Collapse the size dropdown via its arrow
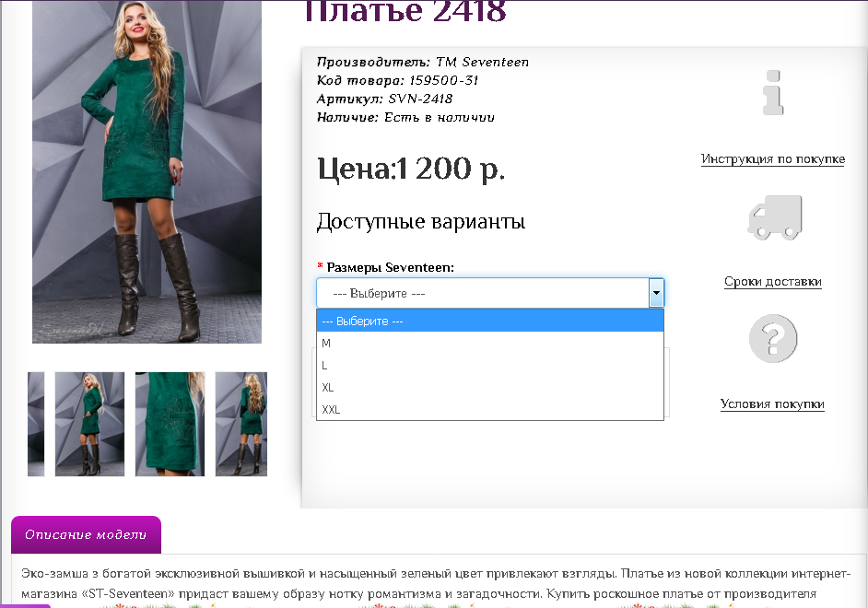Image resolution: width=868 pixels, height=608 pixels. point(656,293)
